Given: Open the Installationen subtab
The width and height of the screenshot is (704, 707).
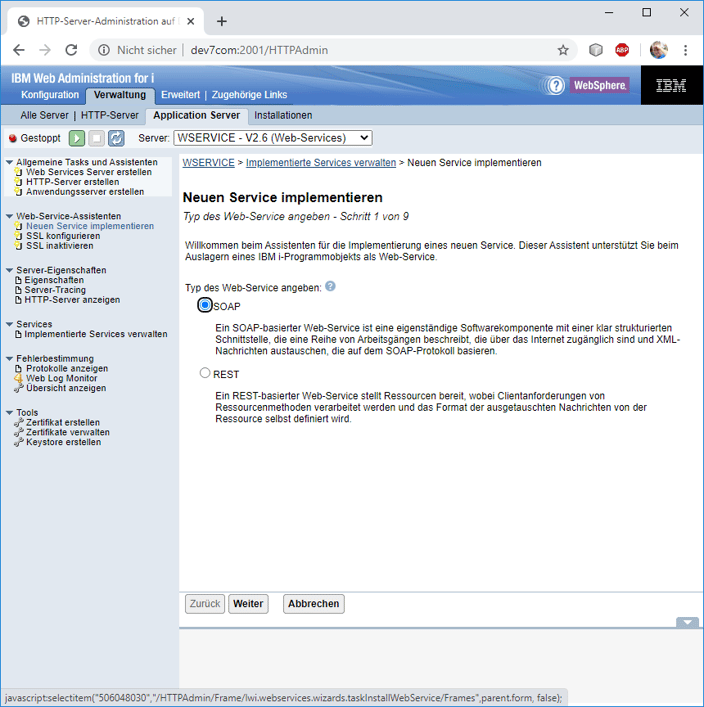Looking at the screenshot, I should tap(283, 115).
